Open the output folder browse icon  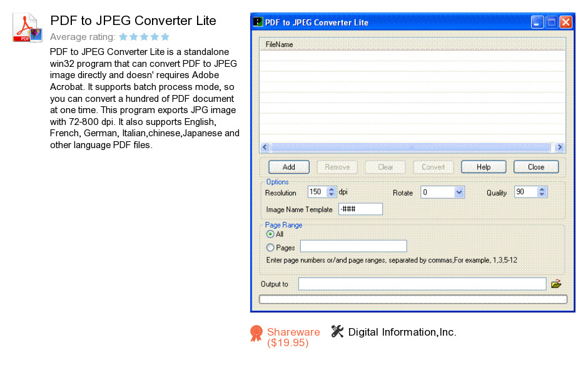coord(556,284)
